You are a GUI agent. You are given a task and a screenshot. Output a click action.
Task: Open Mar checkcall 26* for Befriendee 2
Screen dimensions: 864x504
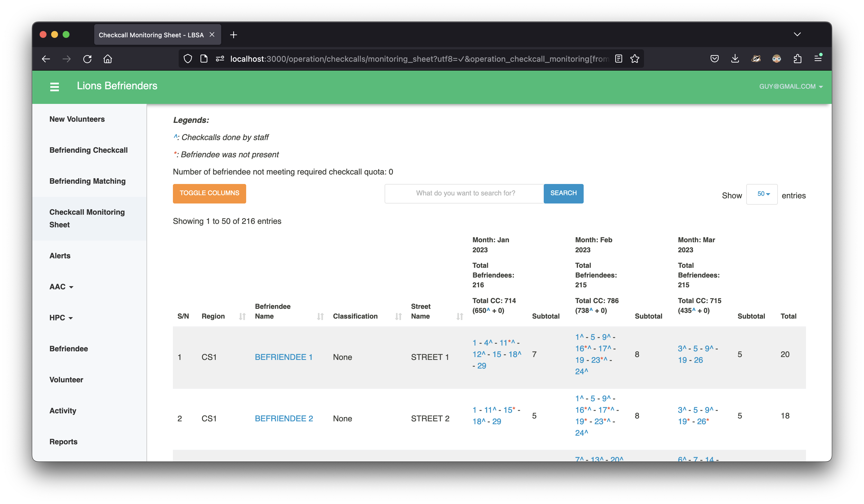pos(703,422)
